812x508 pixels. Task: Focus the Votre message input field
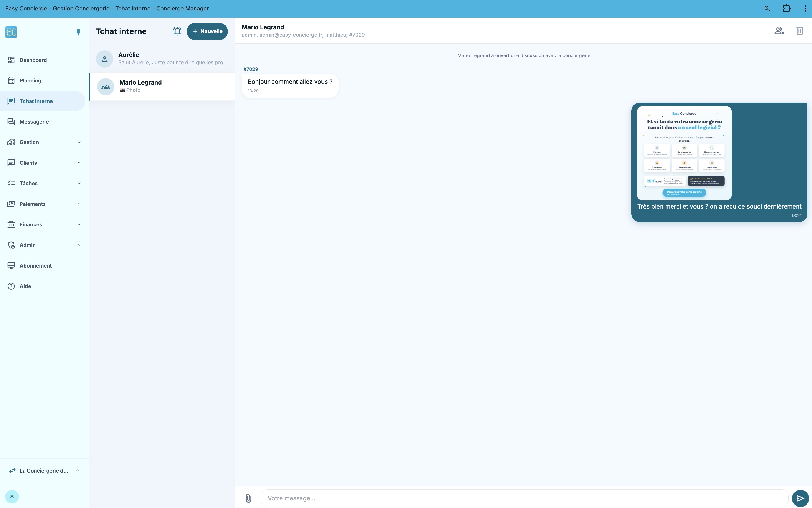pos(524,498)
